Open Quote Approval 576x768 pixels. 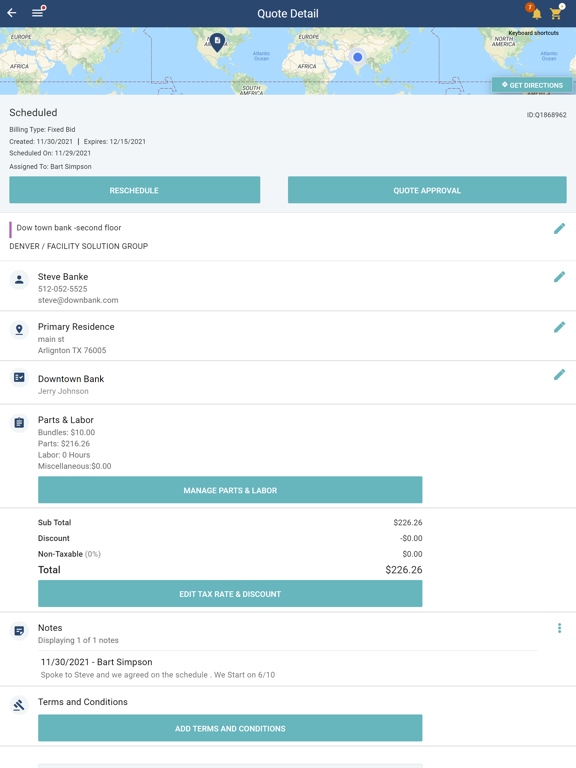[427, 190]
